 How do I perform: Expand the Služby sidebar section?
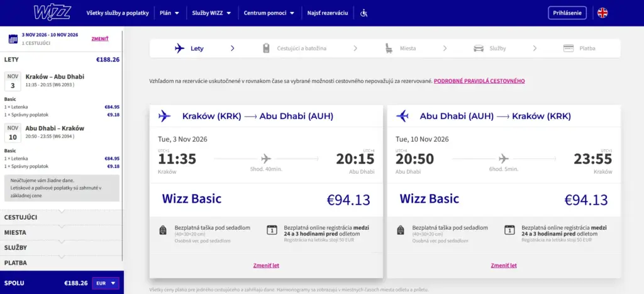point(61,248)
